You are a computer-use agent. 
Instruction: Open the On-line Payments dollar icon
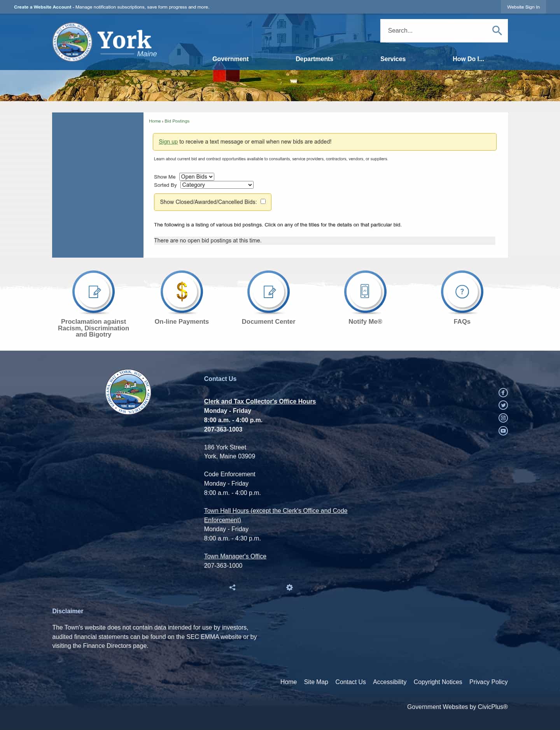tap(182, 292)
